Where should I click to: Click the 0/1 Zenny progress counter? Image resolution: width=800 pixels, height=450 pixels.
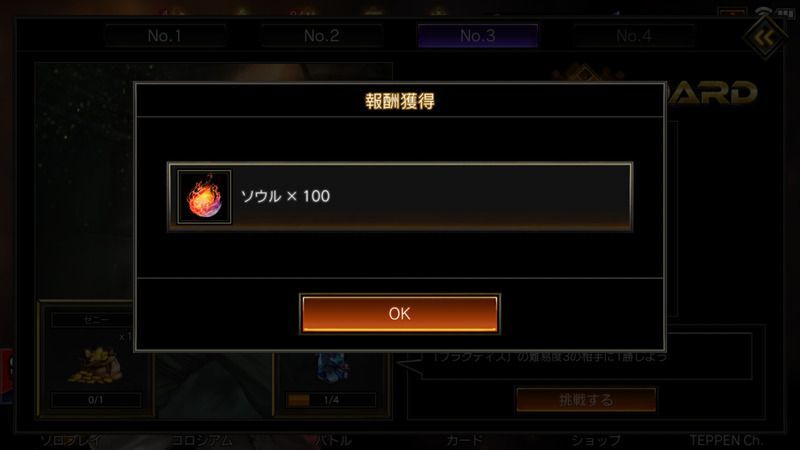tap(96, 400)
